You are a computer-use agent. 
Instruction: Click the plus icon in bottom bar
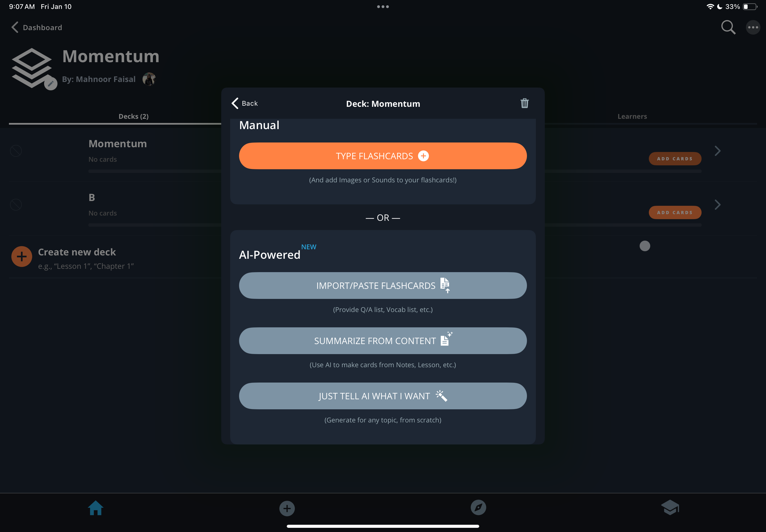[287, 507]
